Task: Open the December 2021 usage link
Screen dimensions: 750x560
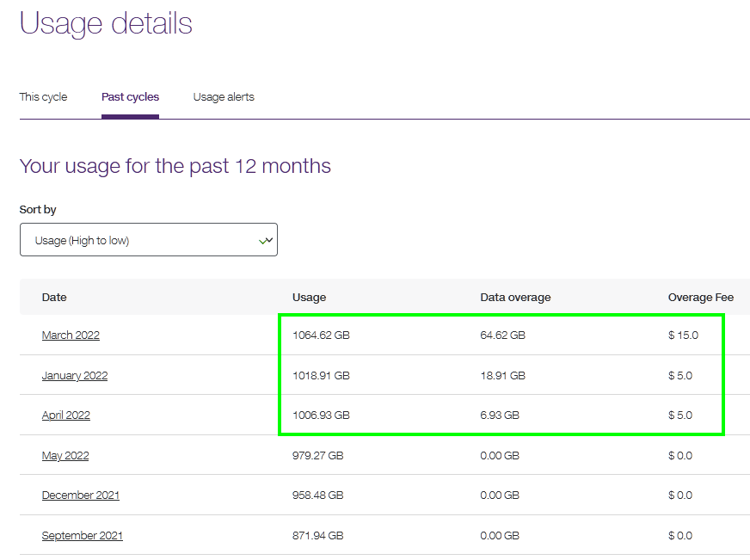Action: 81,495
